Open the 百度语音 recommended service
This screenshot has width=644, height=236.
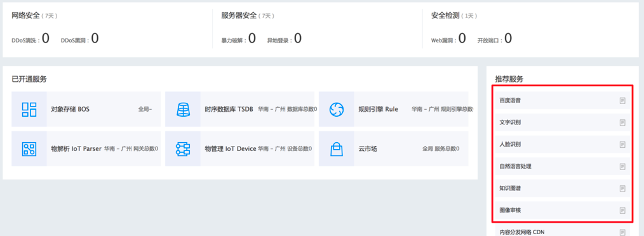[x=562, y=101]
